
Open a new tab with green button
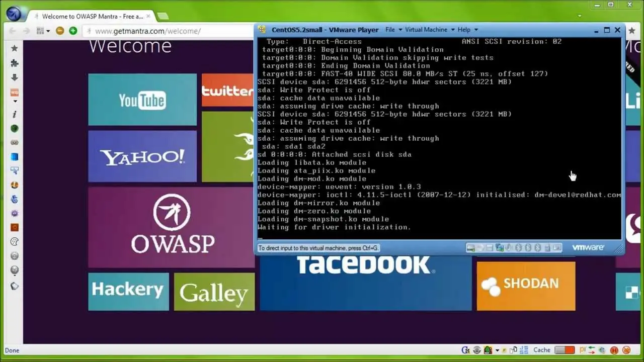click(x=162, y=16)
